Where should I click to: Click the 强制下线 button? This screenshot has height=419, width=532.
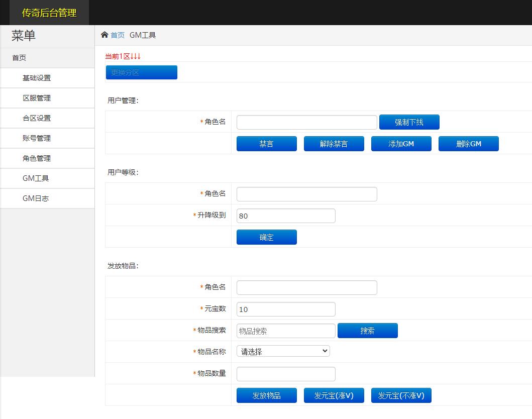point(409,122)
